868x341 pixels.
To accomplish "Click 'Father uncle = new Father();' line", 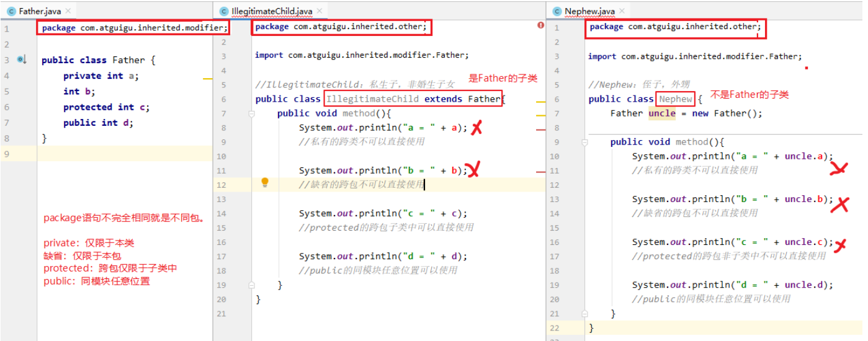I will [686, 113].
